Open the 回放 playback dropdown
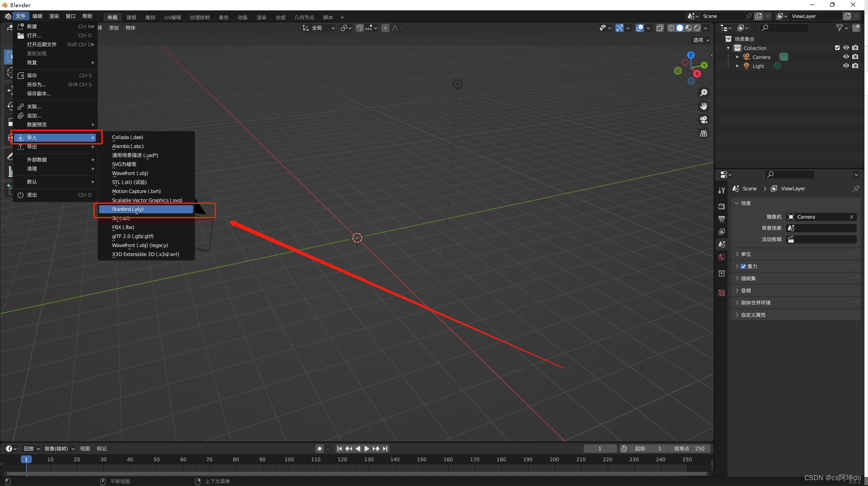This screenshot has width=868, height=486. (x=32, y=449)
